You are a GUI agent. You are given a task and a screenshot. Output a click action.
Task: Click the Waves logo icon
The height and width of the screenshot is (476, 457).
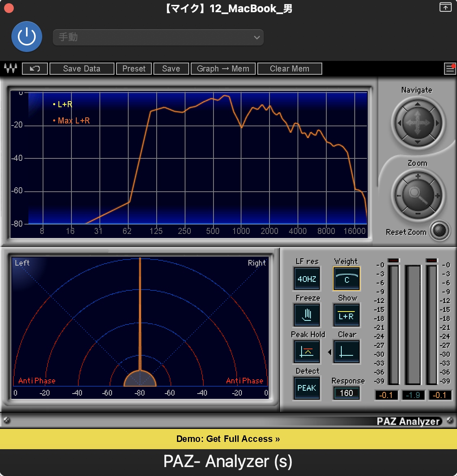point(11,68)
